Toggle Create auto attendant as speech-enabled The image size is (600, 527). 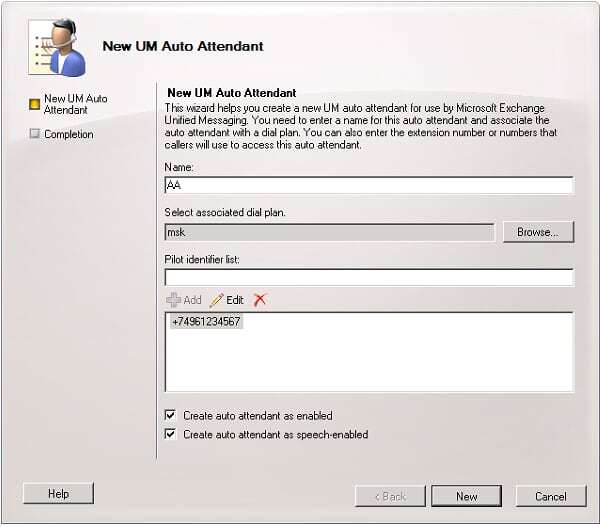click(x=170, y=434)
